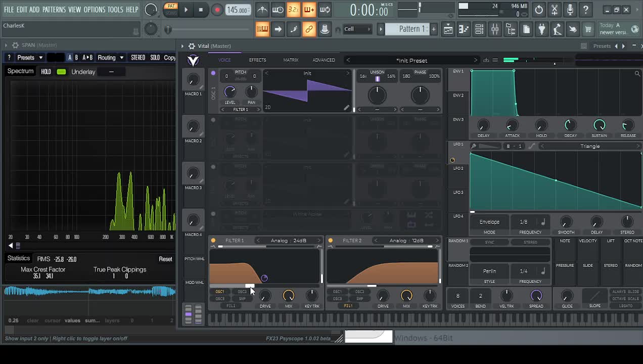The width and height of the screenshot is (643, 364).
Task: Toggle the metronome icon
Action: (x=262, y=10)
